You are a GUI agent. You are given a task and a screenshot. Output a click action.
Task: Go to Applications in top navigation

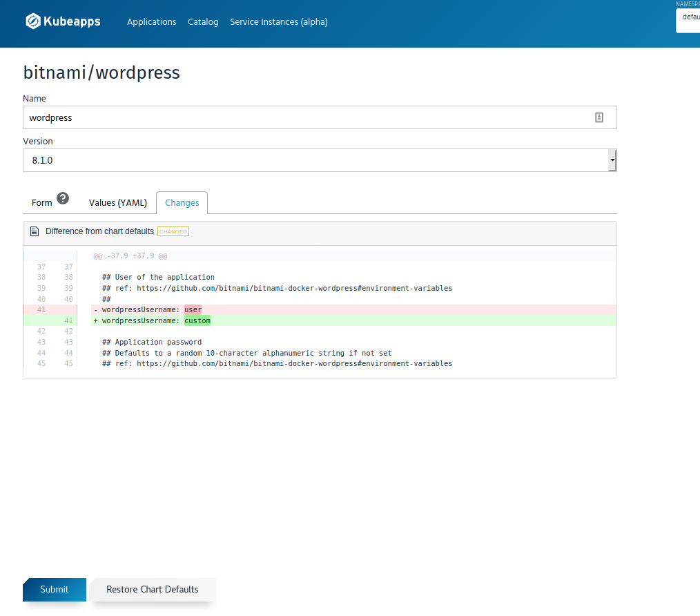pyautogui.click(x=152, y=22)
